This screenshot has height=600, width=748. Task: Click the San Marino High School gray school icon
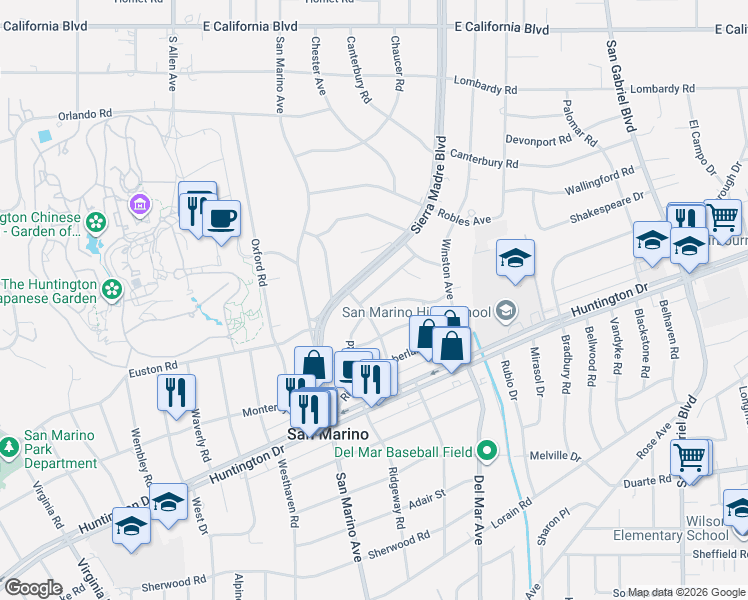[x=506, y=311]
